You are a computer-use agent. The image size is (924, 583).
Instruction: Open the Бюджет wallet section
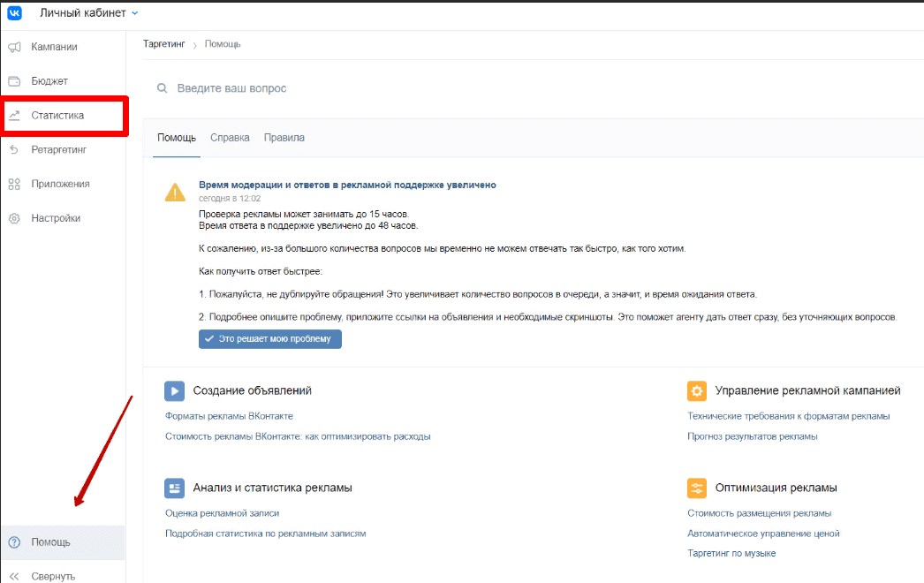pos(49,81)
